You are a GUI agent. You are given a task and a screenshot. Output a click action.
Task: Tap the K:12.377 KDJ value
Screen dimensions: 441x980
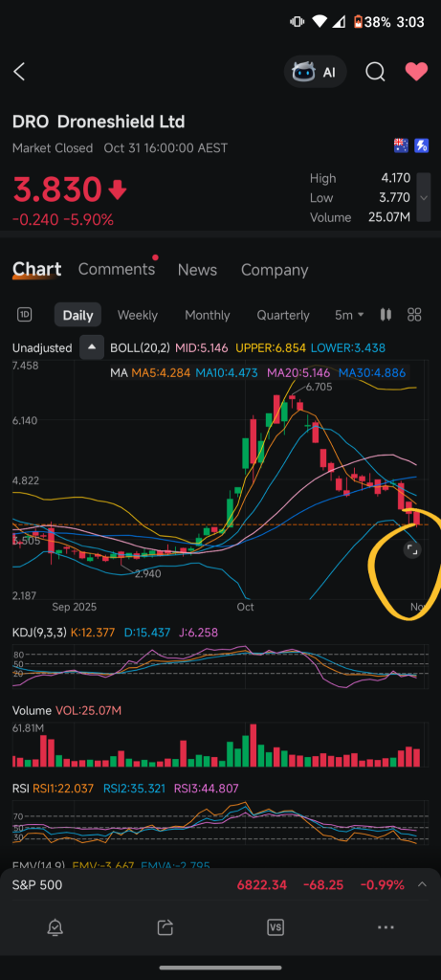pos(93,633)
